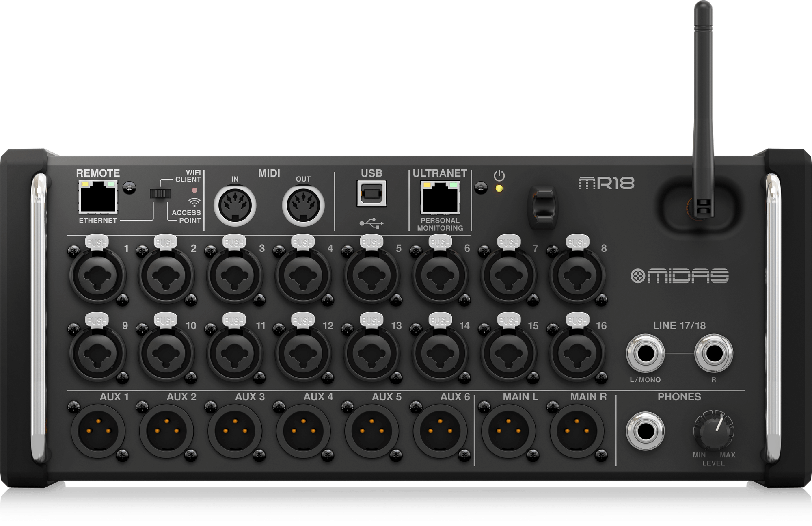Click combo input jack 13
812x526 pixels.
(x=371, y=353)
